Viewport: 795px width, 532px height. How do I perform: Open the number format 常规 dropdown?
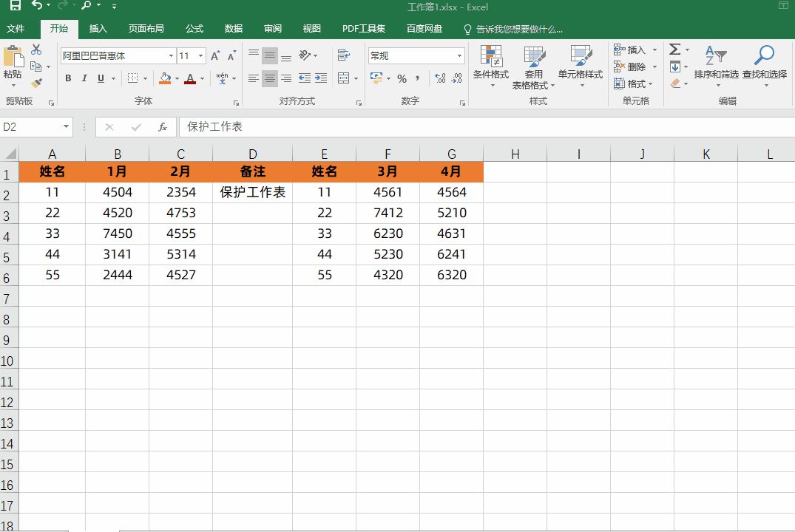pyautogui.click(x=459, y=56)
